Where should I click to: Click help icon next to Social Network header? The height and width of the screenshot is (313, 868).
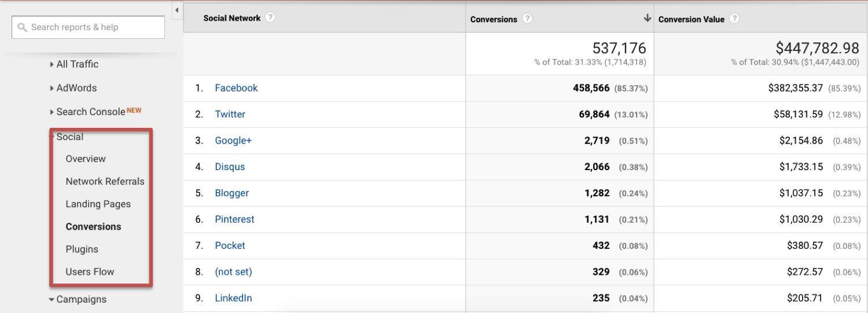point(270,17)
